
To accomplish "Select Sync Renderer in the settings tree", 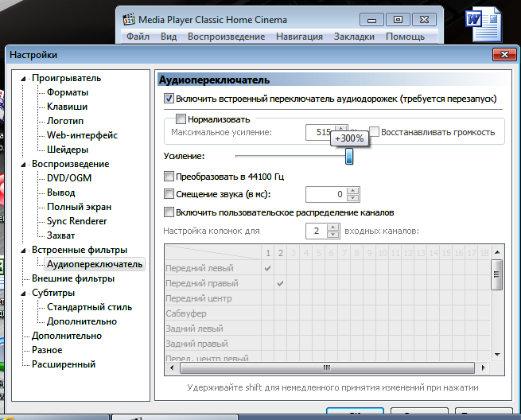I will pos(76,221).
